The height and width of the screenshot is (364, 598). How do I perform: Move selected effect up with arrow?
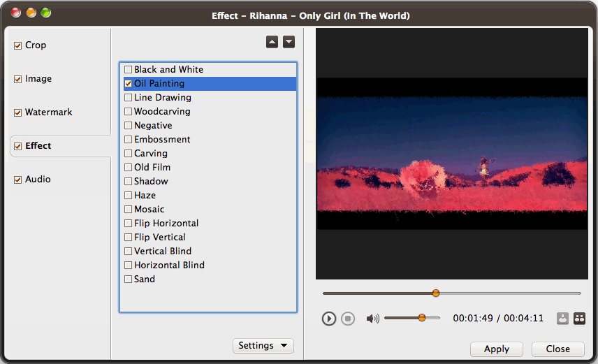[272, 42]
